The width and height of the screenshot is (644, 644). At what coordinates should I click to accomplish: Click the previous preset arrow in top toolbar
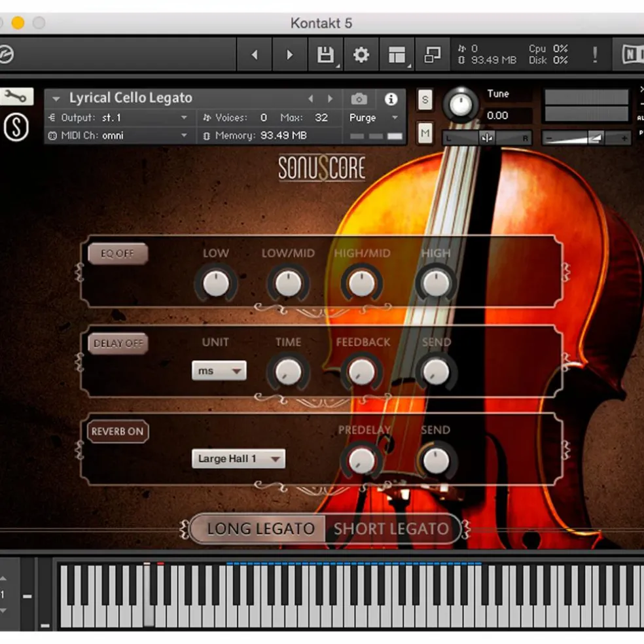coord(254,54)
